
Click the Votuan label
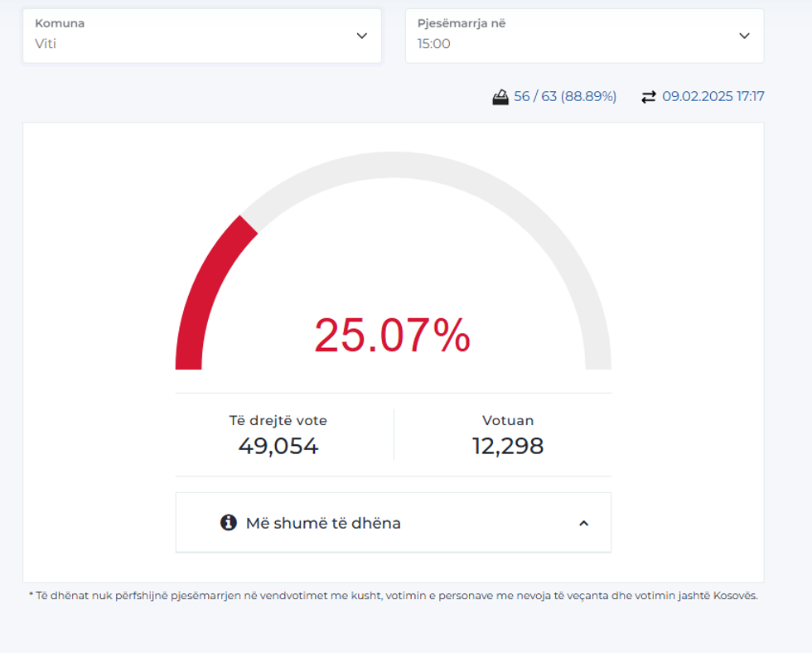coord(508,421)
